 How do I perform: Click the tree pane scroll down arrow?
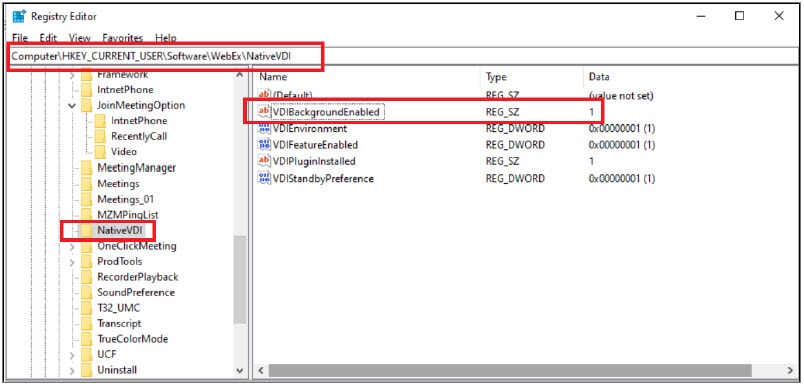tap(239, 370)
